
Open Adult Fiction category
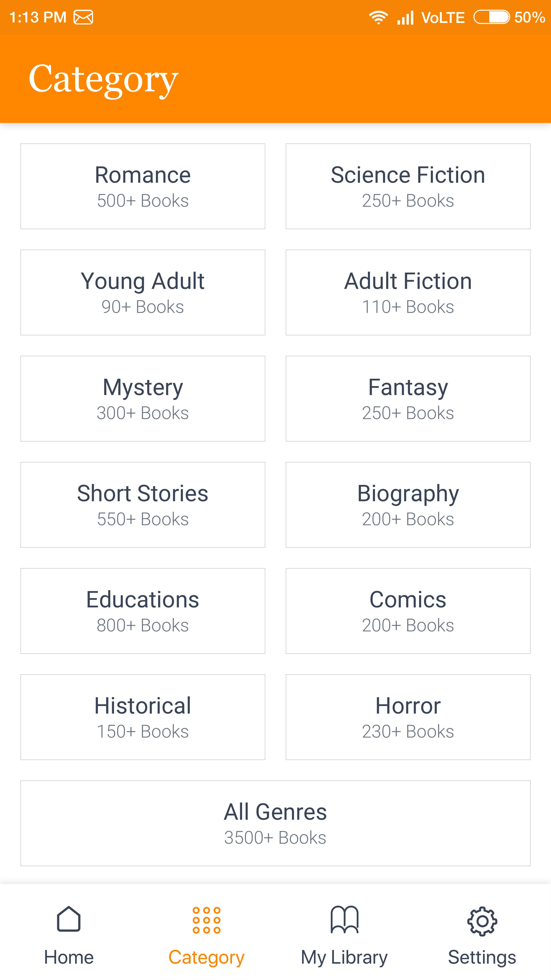tap(408, 292)
